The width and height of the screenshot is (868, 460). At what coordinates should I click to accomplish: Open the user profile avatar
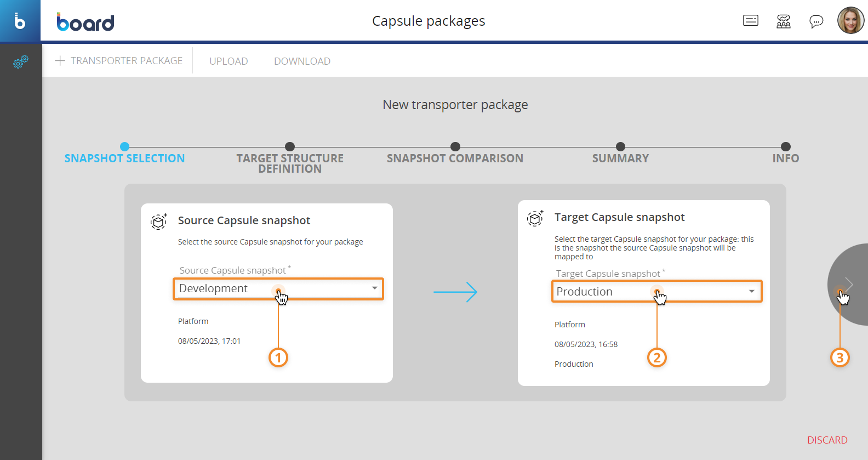click(x=850, y=21)
